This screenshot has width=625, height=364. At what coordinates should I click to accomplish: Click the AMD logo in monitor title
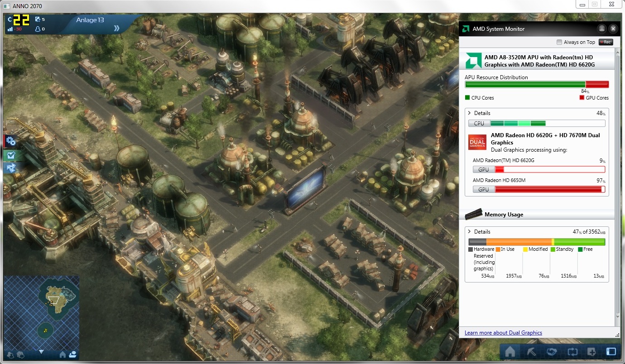[x=466, y=29]
